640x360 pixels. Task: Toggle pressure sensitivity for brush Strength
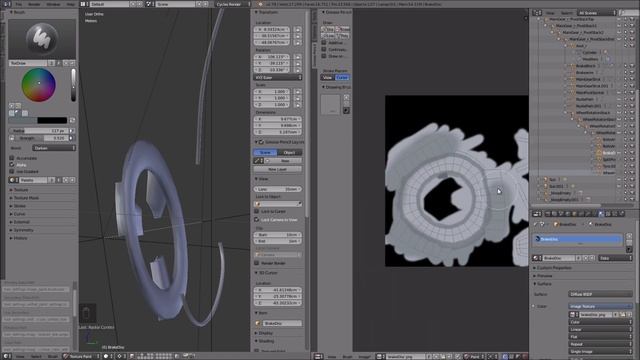pos(72,138)
